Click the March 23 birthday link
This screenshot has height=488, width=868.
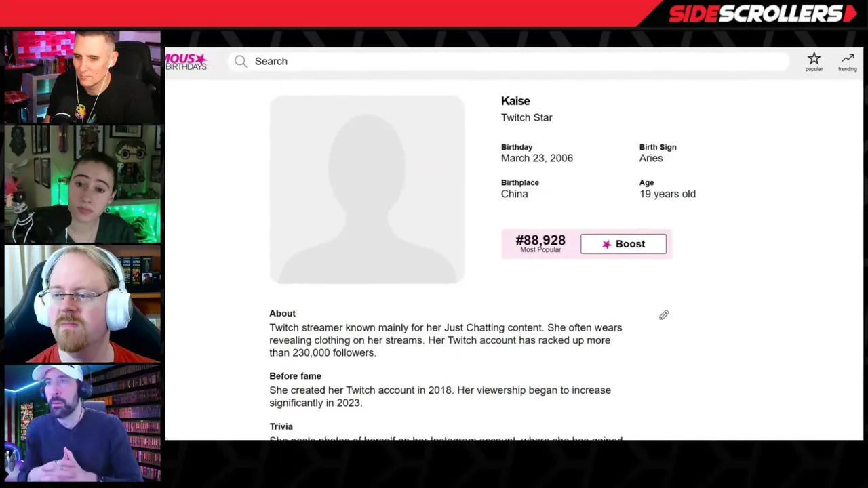[524, 158]
